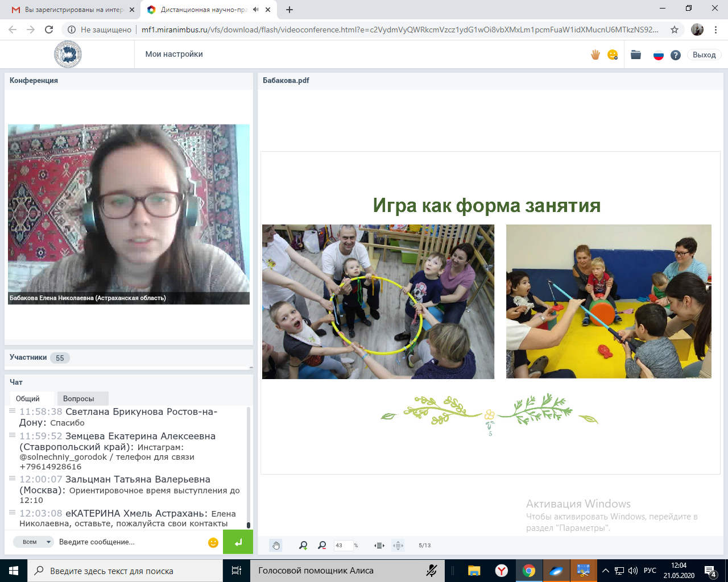Go back in the browser
This screenshot has width=728, height=582.
coord(13,30)
